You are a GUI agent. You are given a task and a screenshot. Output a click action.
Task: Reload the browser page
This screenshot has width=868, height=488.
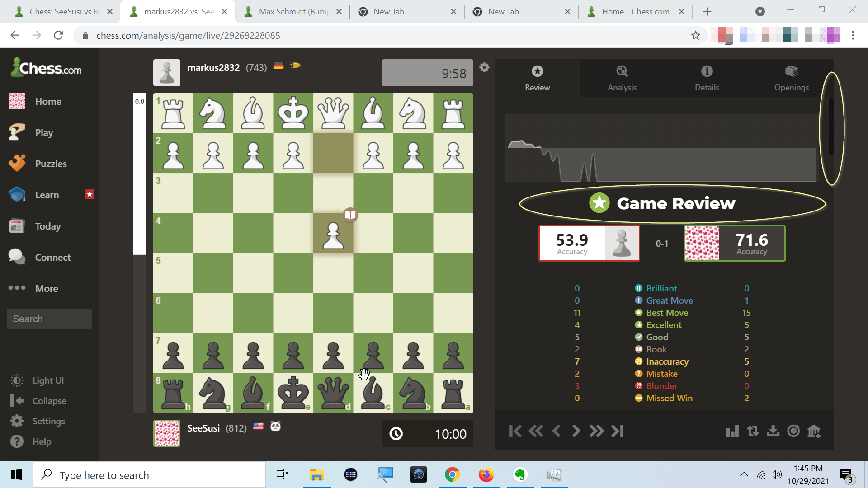tap(58, 35)
